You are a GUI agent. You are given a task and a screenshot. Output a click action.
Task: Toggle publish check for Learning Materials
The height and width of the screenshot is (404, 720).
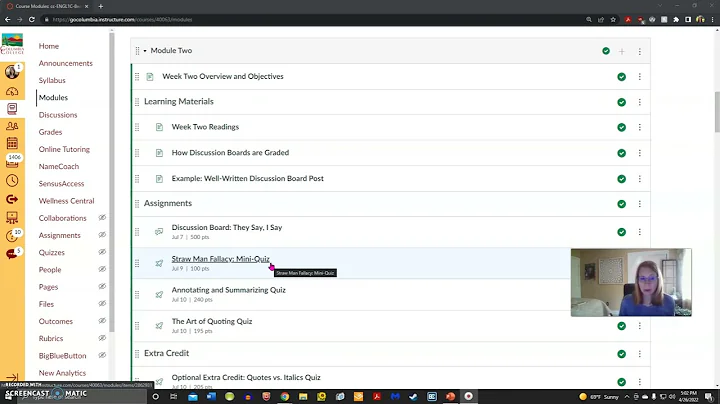(622, 102)
